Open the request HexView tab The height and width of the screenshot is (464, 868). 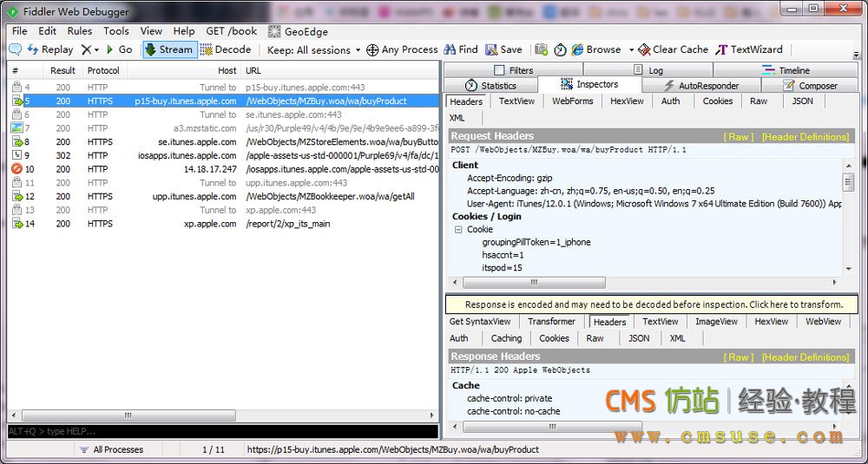tap(627, 101)
